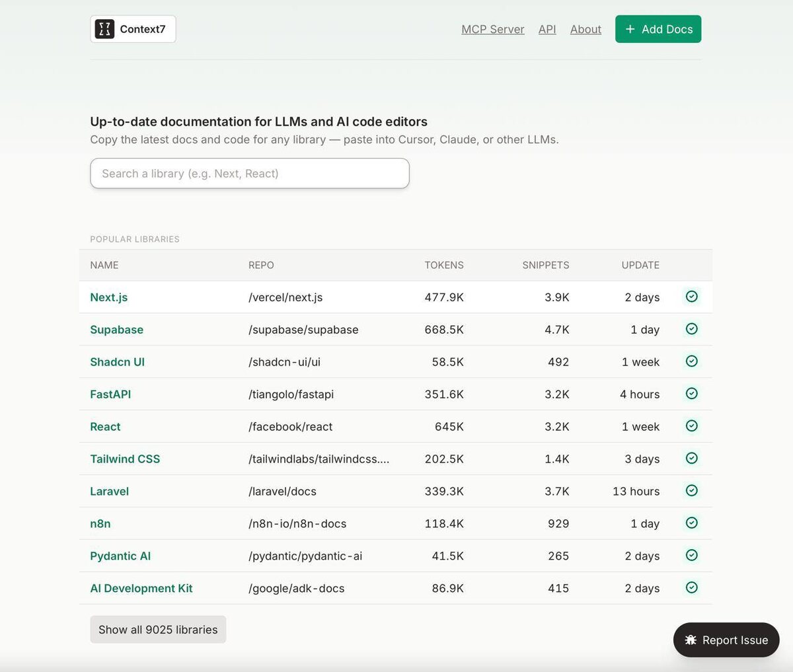793x672 pixels.
Task: Focus the library search field
Action: tap(250, 173)
